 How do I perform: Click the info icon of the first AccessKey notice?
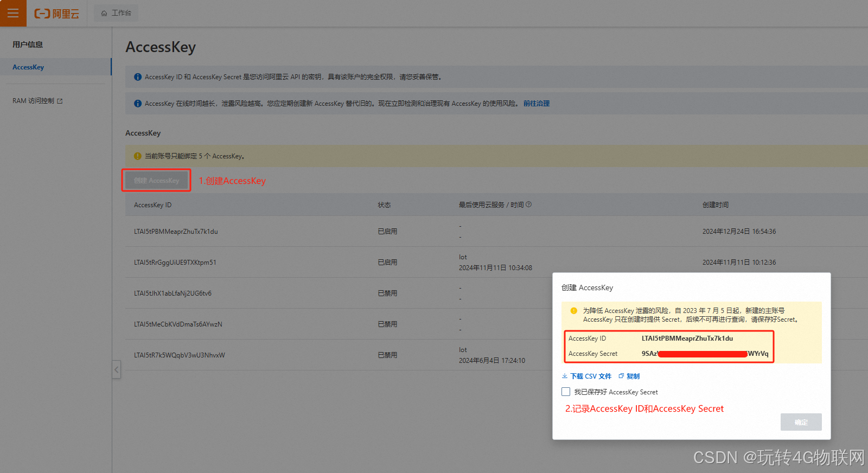click(x=138, y=77)
